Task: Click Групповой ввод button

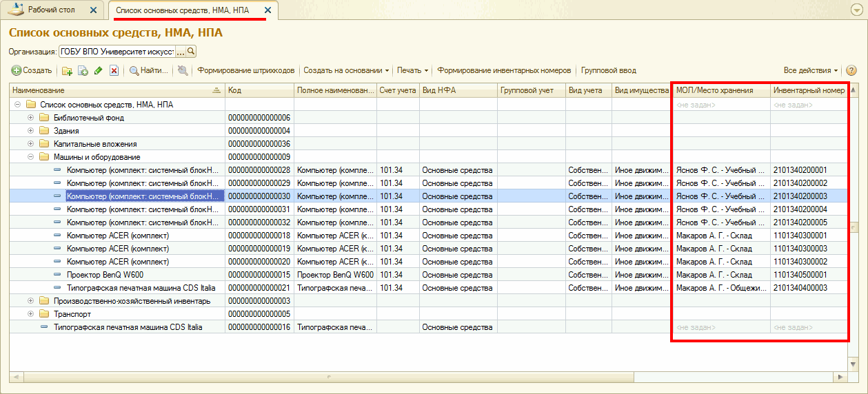Action: (x=609, y=70)
